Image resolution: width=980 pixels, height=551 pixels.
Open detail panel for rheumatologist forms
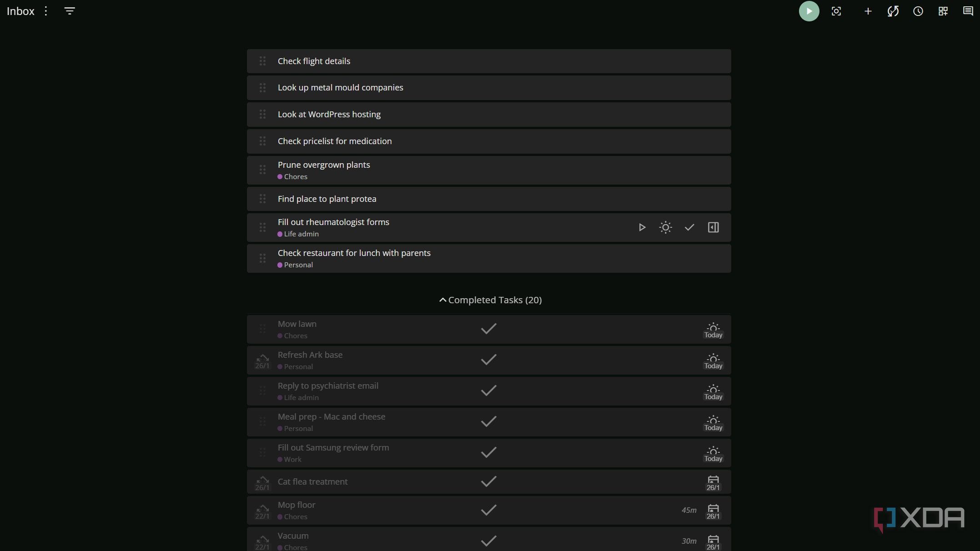(x=713, y=227)
